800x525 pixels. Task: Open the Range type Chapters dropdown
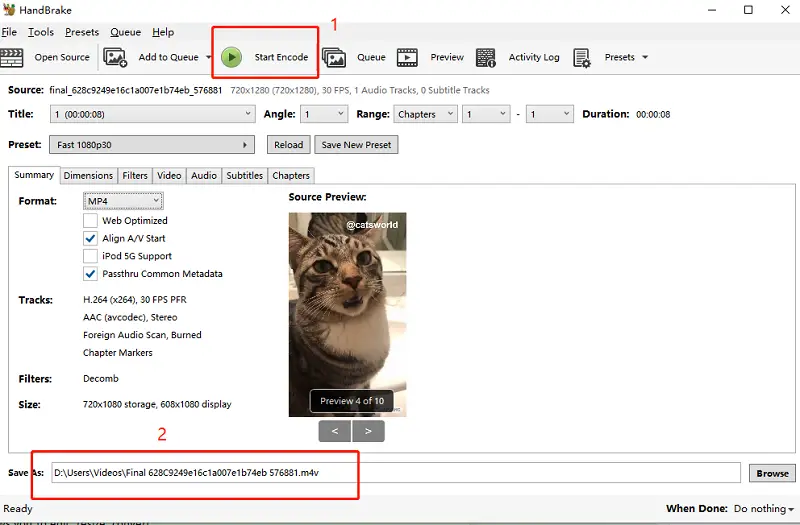point(425,114)
